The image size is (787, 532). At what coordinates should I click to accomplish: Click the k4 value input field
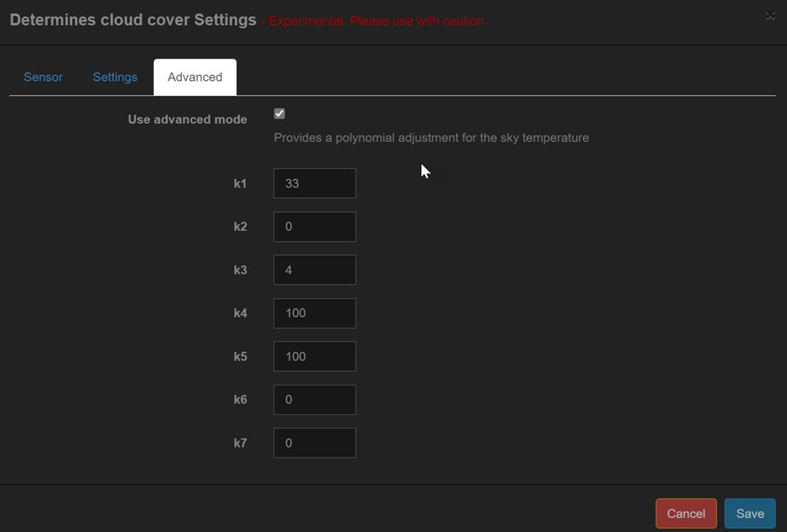pyautogui.click(x=314, y=312)
